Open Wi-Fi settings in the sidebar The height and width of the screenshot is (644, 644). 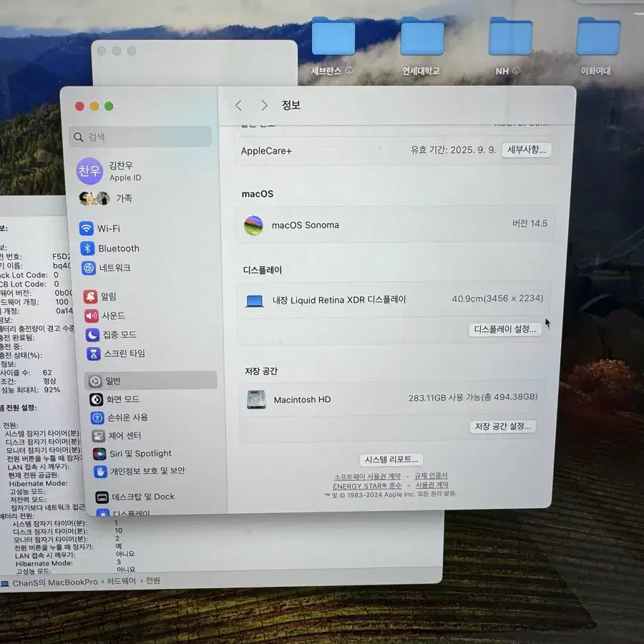pos(99,228)
